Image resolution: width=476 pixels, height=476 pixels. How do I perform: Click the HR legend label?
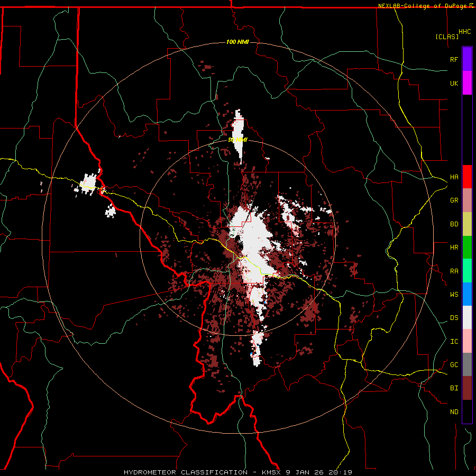454,248
